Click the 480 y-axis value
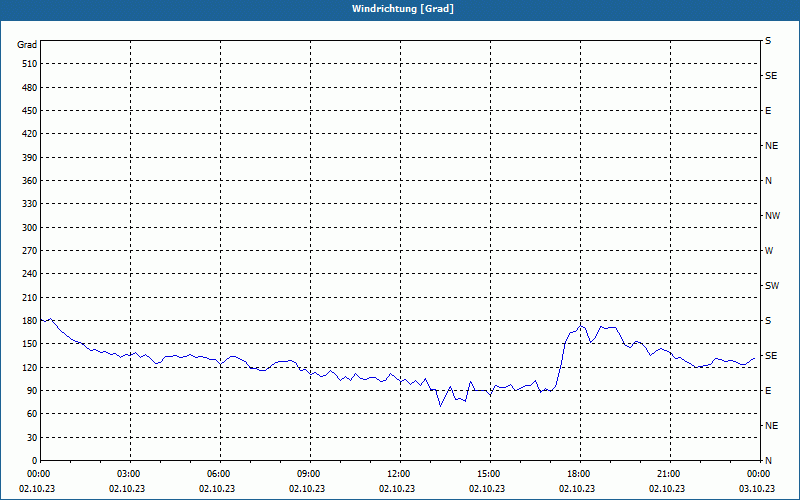The image size is (800, 500). 30,88
